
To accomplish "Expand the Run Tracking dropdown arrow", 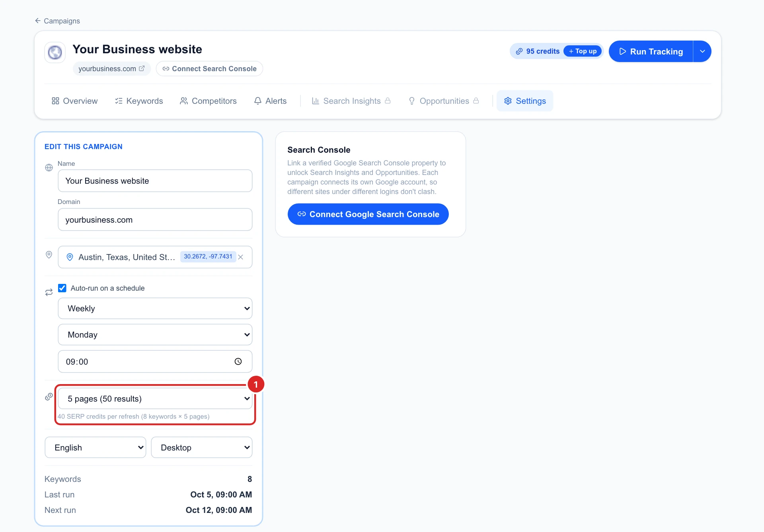I will (x=702, y=51).
